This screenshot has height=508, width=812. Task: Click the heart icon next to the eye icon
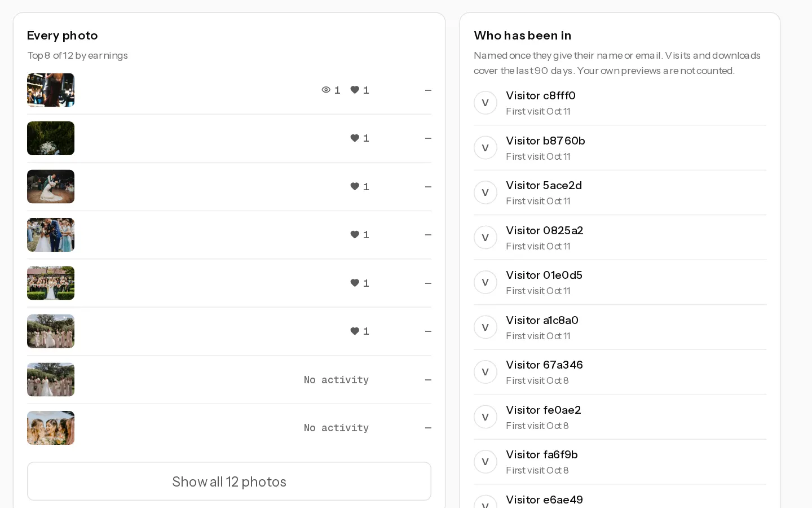tap(355, 90)
